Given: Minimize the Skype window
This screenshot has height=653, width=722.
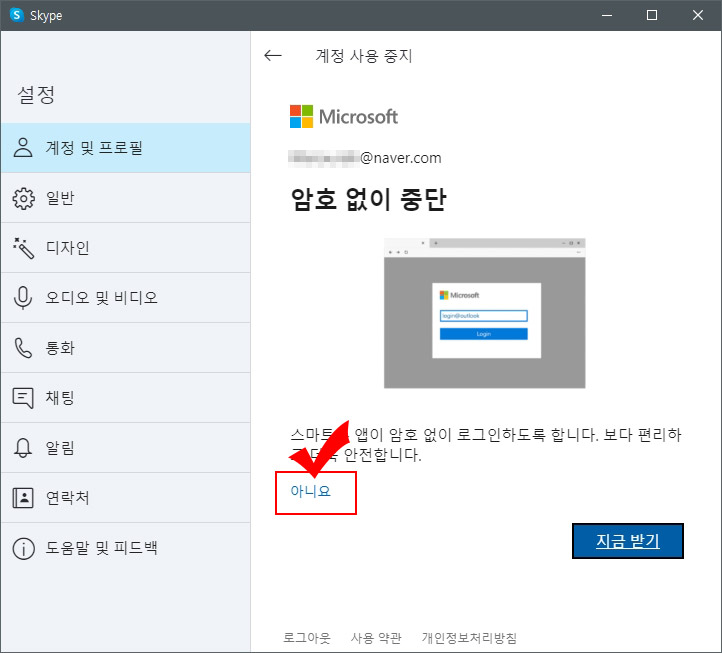Looking at the screenshot, I should coord(607,15).
